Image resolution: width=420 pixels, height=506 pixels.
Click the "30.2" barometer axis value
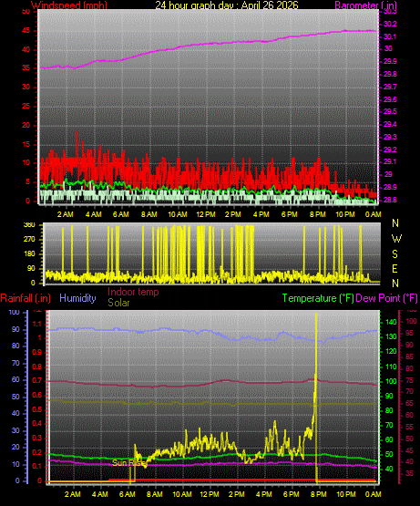click(x=390, y=24)
